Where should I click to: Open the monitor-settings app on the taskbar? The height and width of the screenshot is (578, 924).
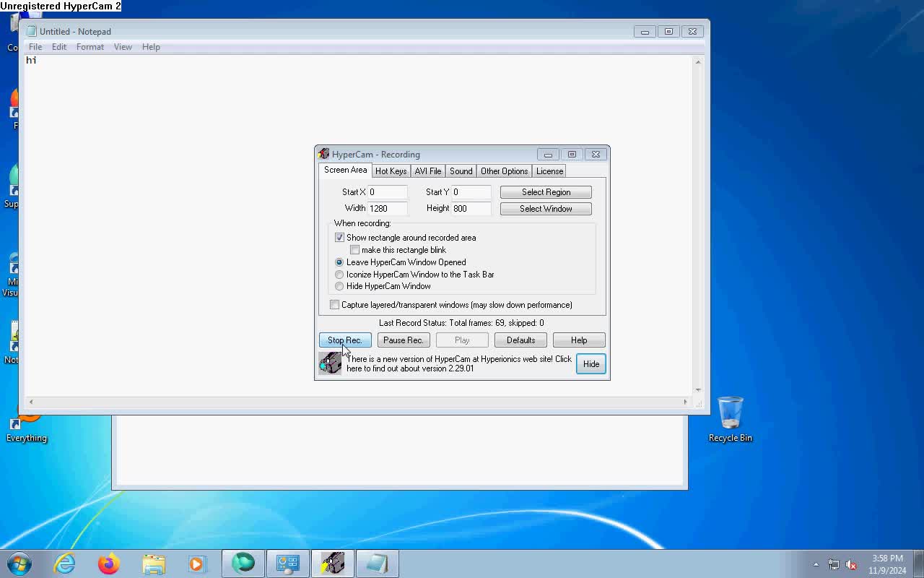[x=288, y=564]
